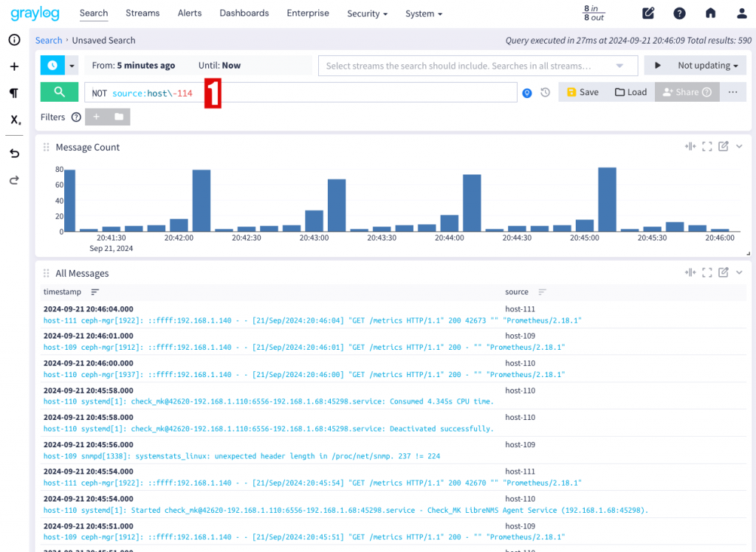This screenshot has width=756, height=552.
Task: Go to the Streams page
Action: [x=142, y=13]
